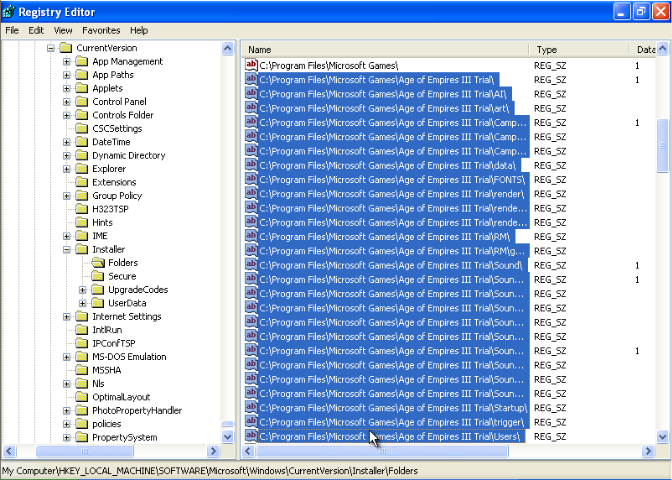Sort values by the Name column header
672x480 pixels.
pos(385,50)
